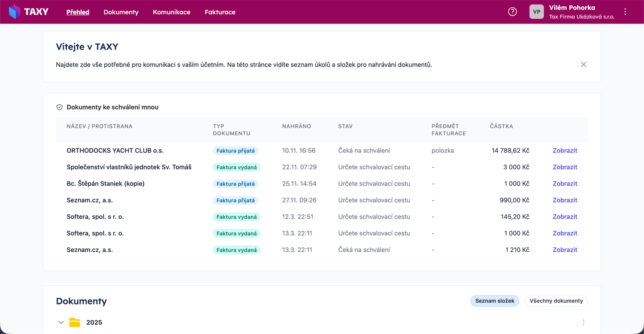Open Zobrazit for the 145,20 Kč Softera invoice
The height and width of the screenshot is (334, 644).
coord(564,217)
